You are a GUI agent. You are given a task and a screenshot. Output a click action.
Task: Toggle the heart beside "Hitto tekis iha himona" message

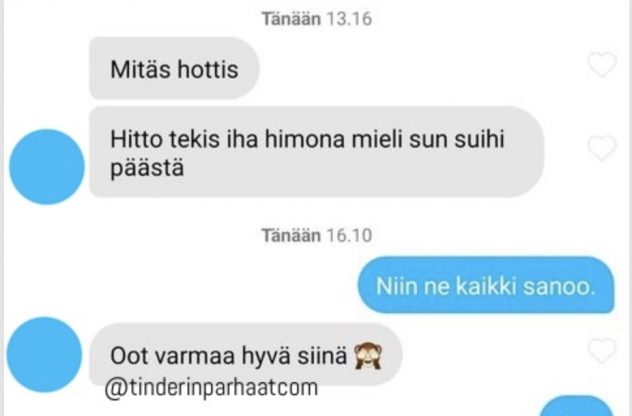pyautogui.click(x=602, y=148)
